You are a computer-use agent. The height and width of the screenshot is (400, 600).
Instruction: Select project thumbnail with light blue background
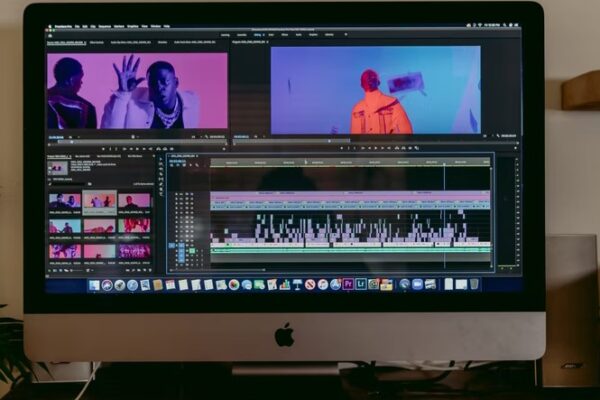coord(65,226)
